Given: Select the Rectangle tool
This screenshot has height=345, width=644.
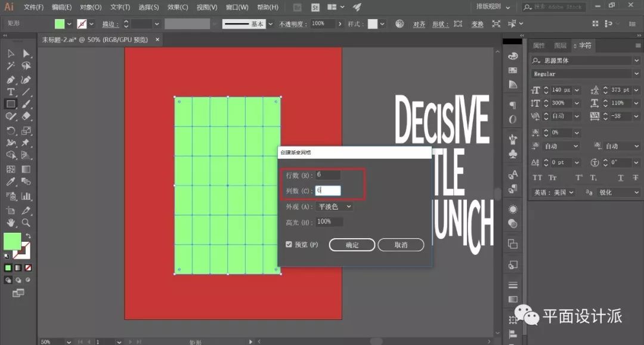Looking at the screenshot, I should [x=11, y=104].
